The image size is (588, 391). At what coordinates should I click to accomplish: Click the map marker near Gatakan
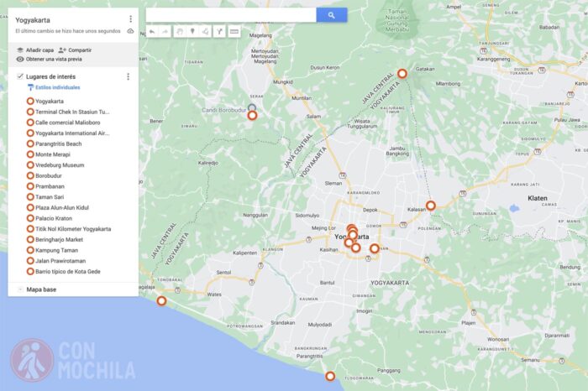[402, 73]
